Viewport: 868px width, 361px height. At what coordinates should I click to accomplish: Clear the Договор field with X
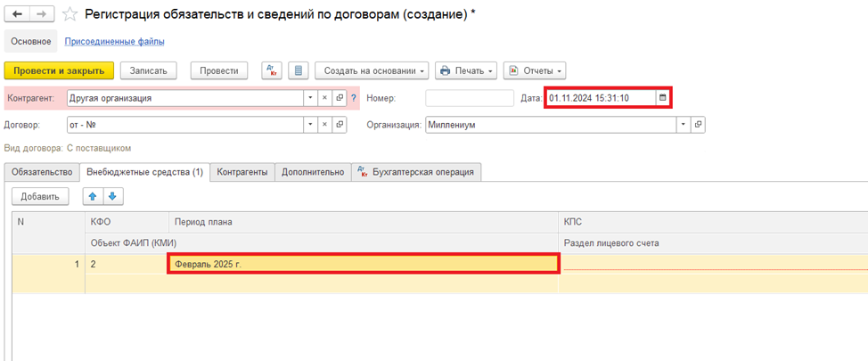(x=325, y=125)
